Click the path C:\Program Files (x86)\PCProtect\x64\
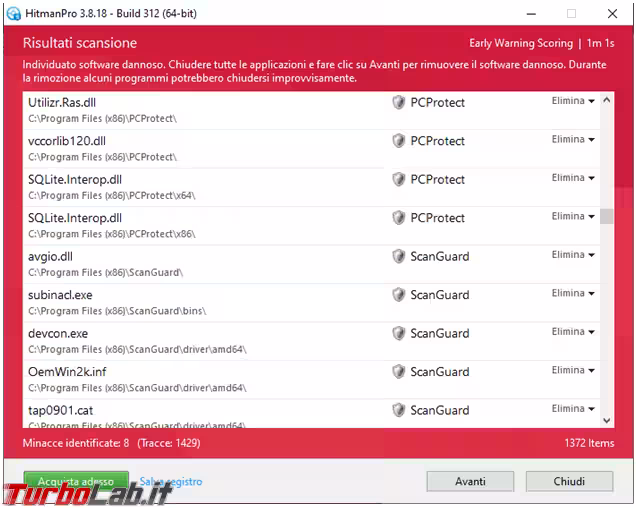 tap(112, 196)
